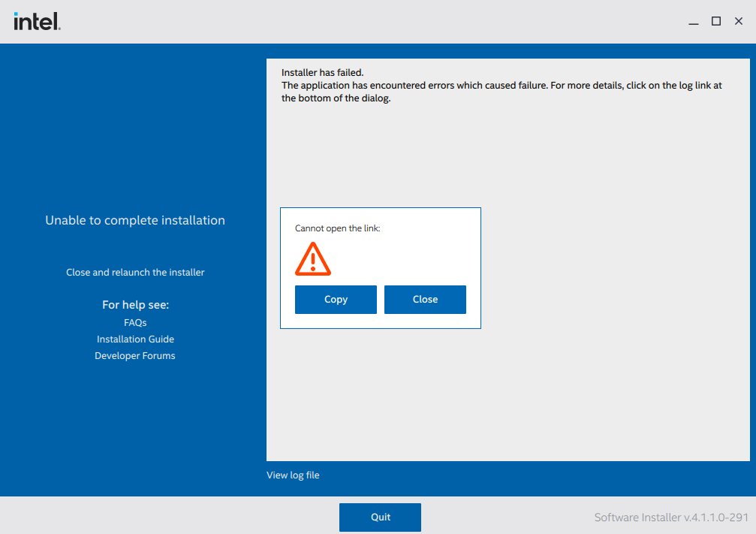Click the Software Installer version text
Viewport: 756px width, 534px height.
coord(670,517)
